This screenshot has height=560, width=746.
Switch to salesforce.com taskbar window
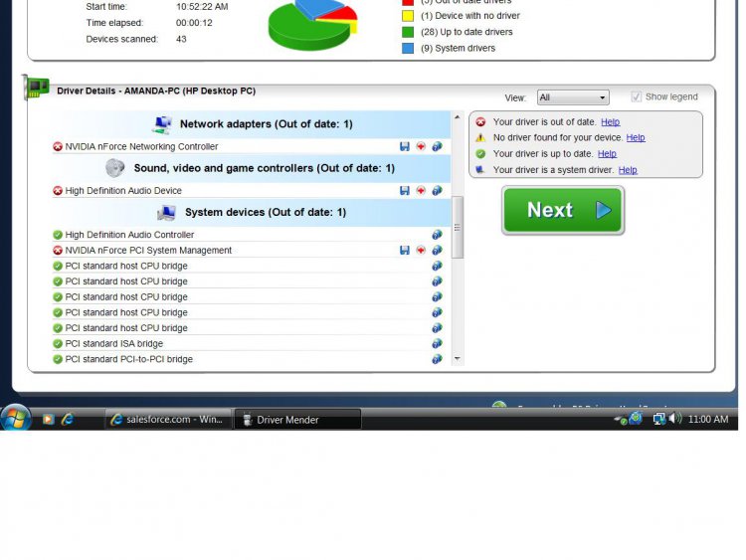[x=168, y=419]
